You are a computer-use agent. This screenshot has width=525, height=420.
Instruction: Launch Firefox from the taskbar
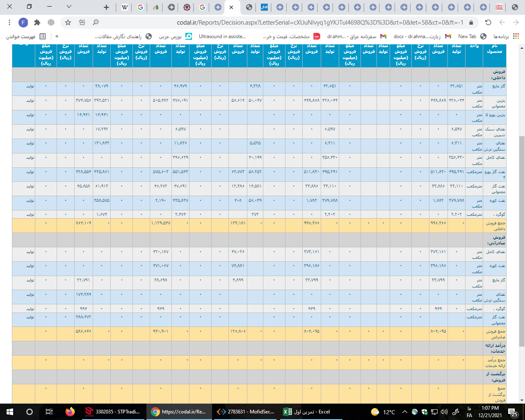click(x=70, y=412)
